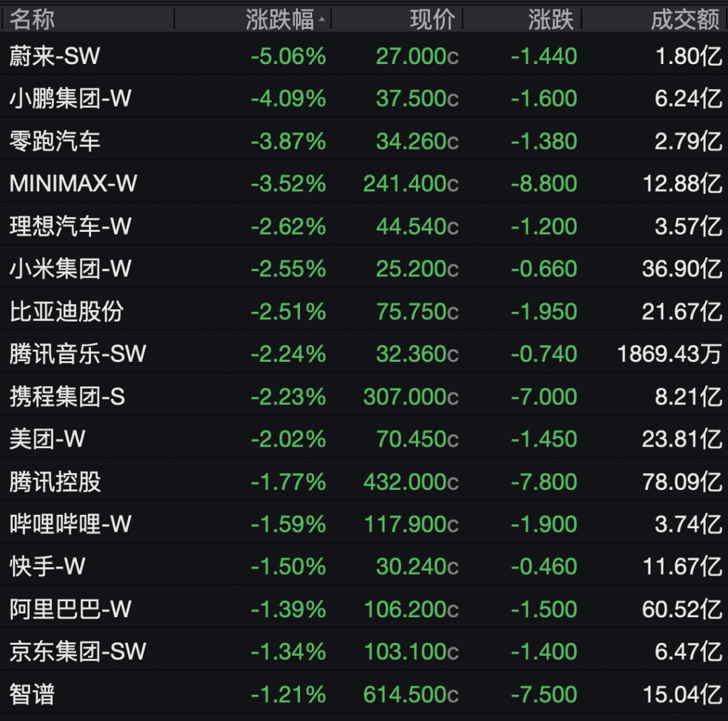This screenshot has width=728, height=721.
Task: Click the -8.800 change amount
Action: coord(544,184)
